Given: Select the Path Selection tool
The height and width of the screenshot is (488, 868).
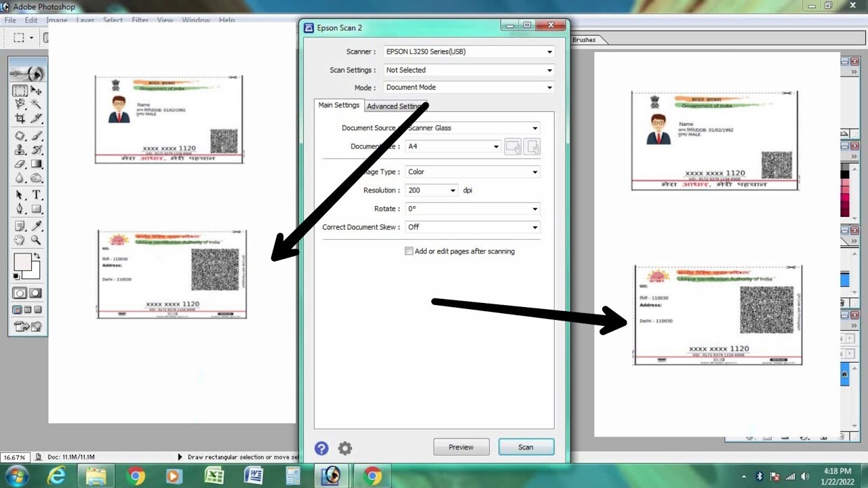Looking at the screenshot, I should (20, 195).
